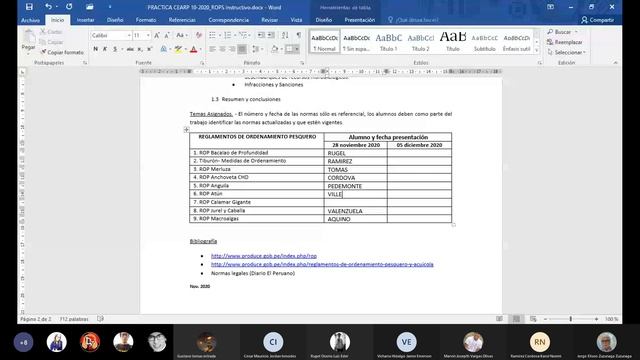Click the table move handle

(187, 130)
